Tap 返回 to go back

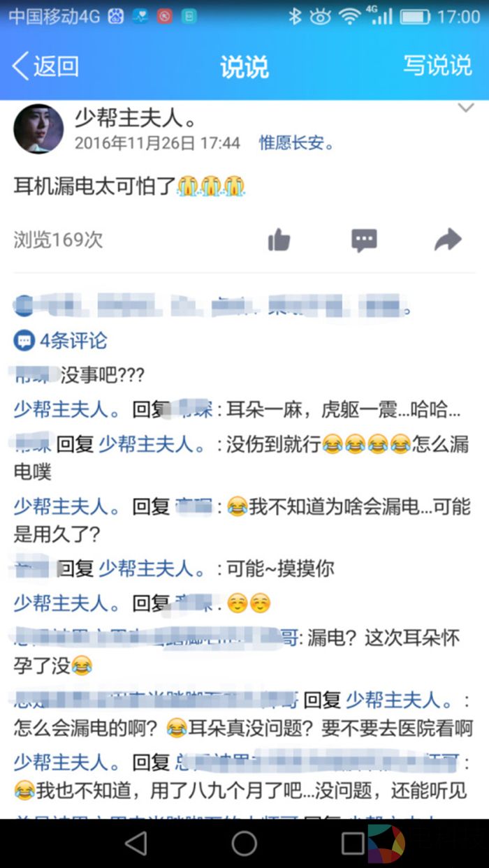pos(56,66)
